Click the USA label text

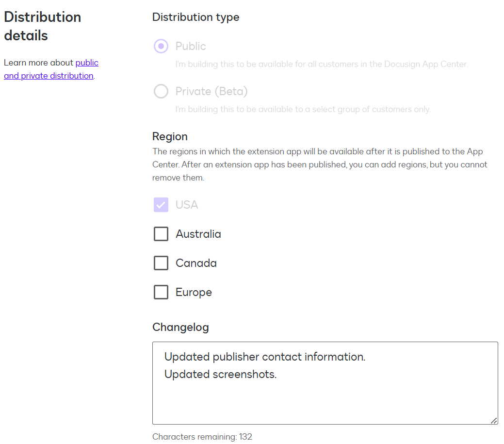pyautogui.click(x=187, y=205)
